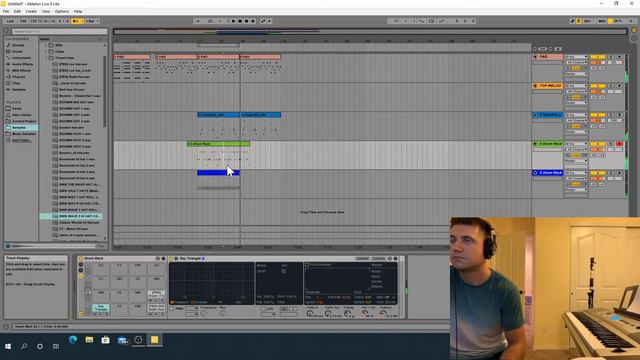Select MIDI Effects category in browser
This screenshot has width=640, height=360.
[x=21, y=71]
